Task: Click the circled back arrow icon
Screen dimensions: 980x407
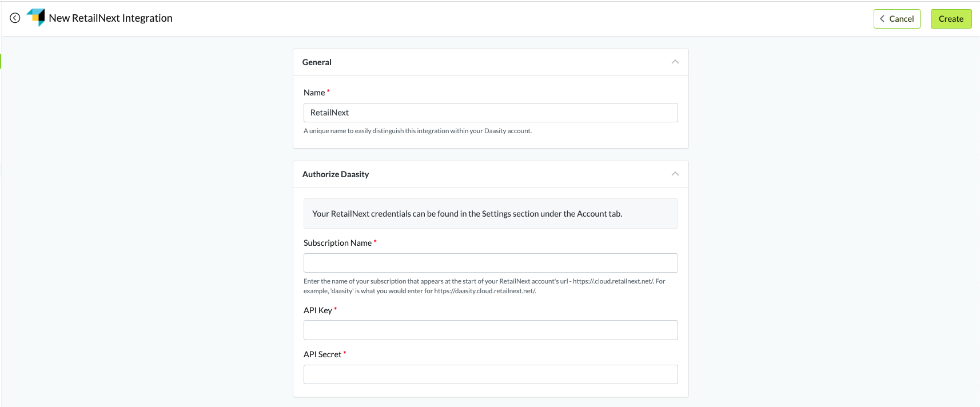Action: [15, 18]
